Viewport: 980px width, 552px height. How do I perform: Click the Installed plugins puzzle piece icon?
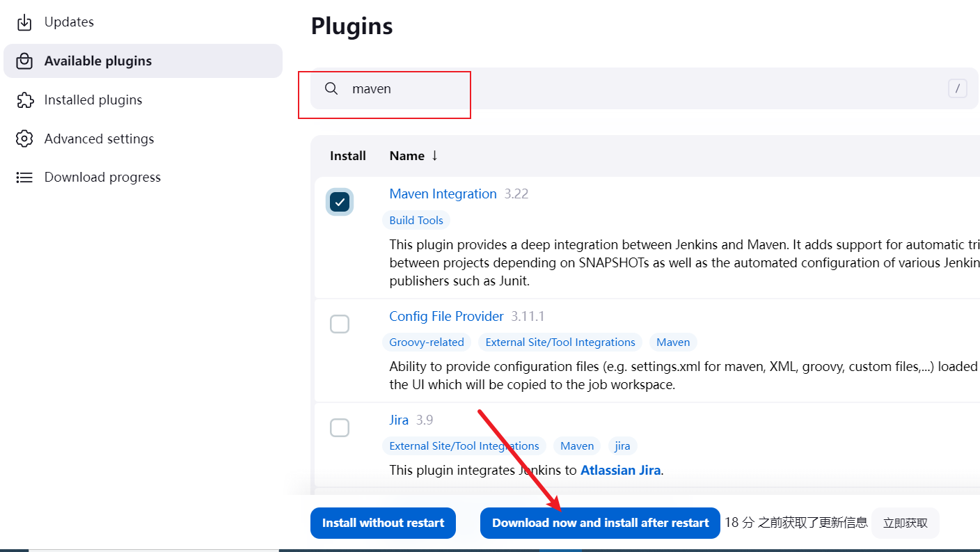(24, 100)
